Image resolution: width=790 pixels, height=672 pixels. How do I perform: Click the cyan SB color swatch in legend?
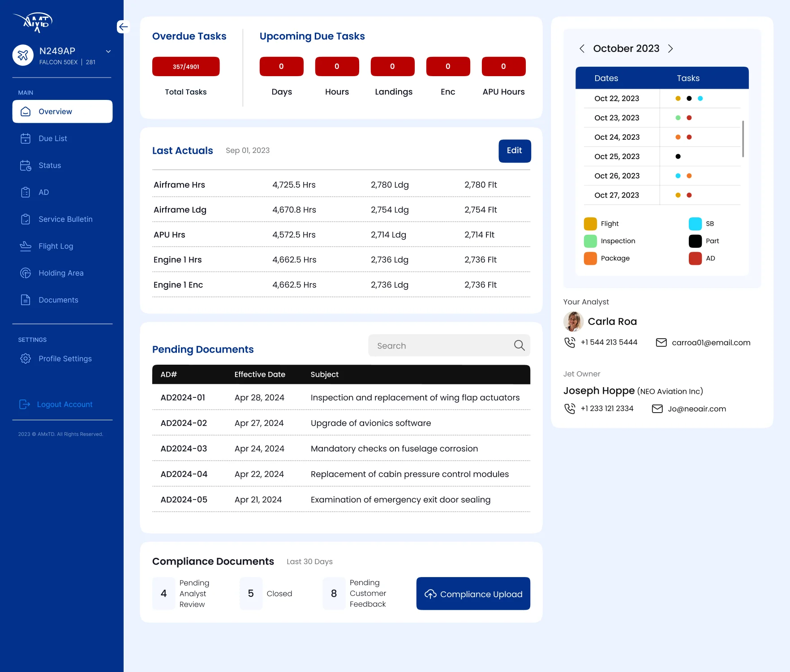[695, 224]
